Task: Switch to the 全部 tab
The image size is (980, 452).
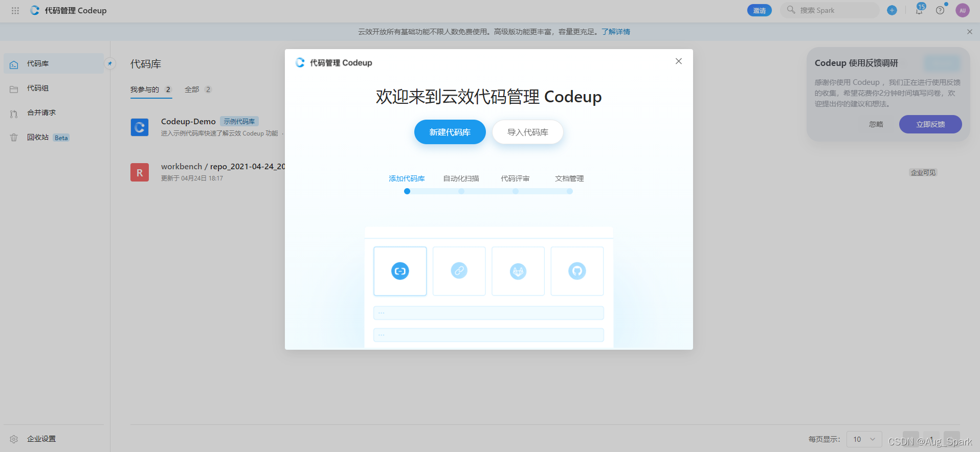Action: 198,89
